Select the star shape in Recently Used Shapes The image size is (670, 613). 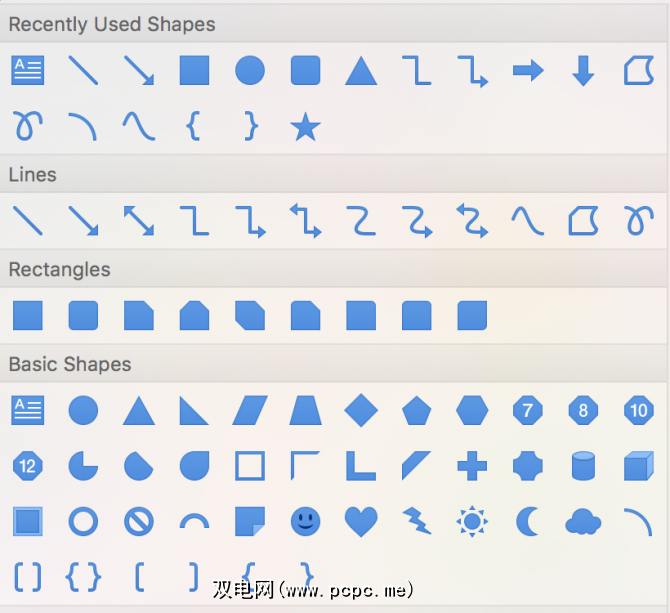(305, 126)
